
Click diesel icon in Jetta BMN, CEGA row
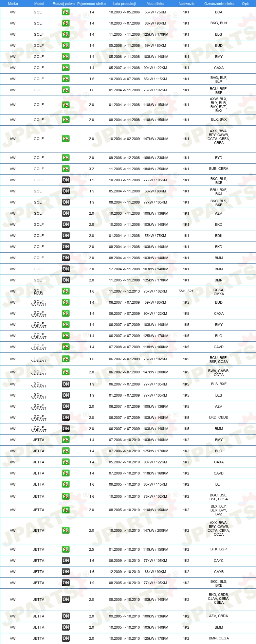(x=66, y=638)
